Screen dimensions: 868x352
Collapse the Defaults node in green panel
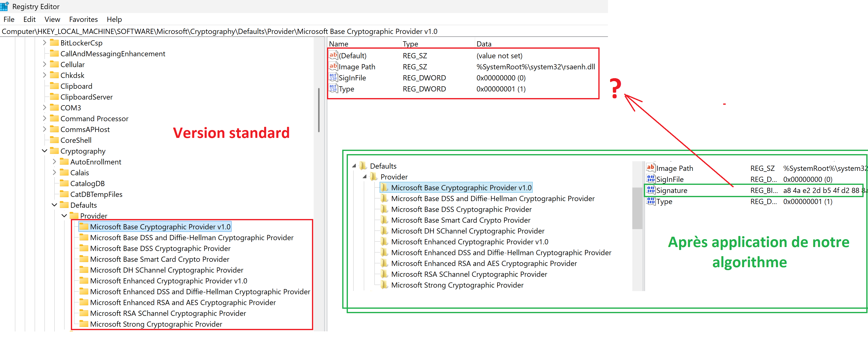pos(354,166)
